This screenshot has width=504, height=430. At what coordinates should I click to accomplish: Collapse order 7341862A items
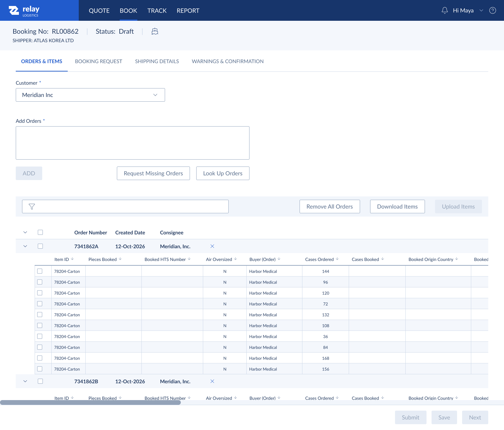[x=25, y=246]
